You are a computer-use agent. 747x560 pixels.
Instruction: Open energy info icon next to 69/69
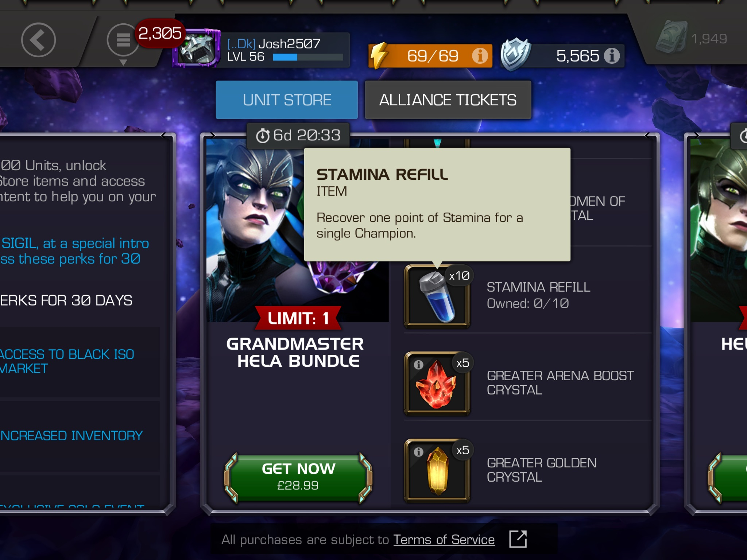click(x=480, y=56)
